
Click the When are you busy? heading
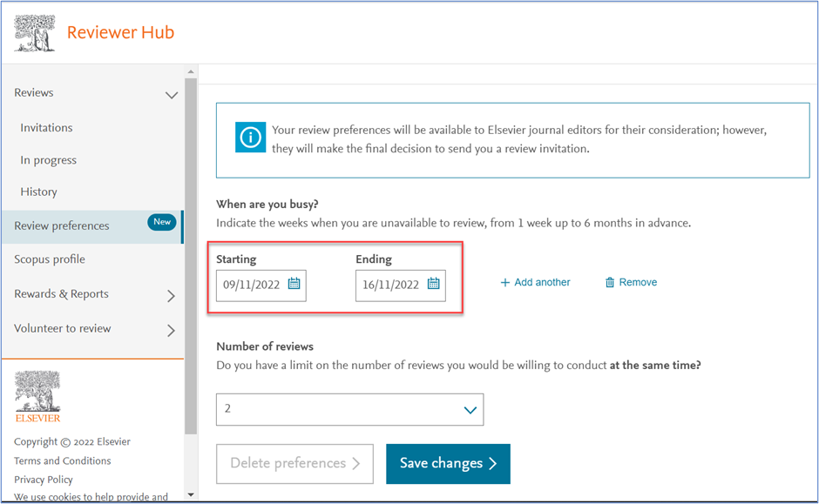(x=267, y=204)
